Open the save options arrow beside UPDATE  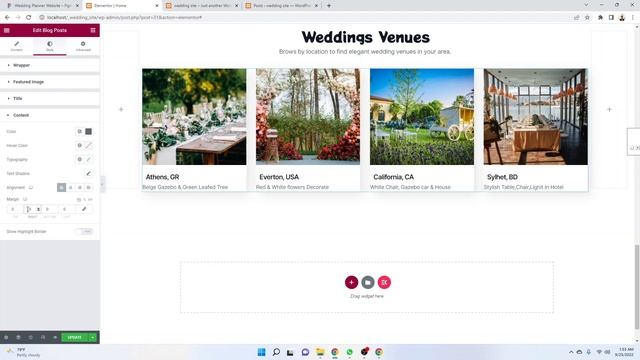point(93,338)
